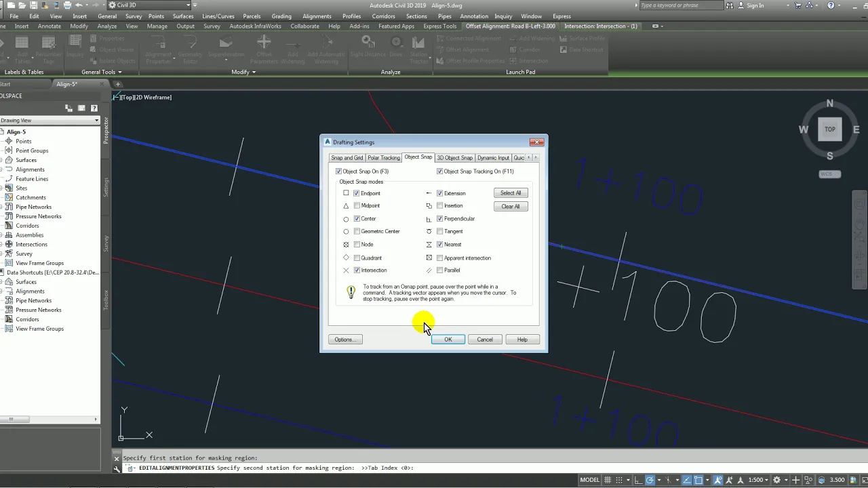Viewport: 868px width, 488px height.
Task: Uncheck the Perpendicular snap mode
Action: click(439, 218)
